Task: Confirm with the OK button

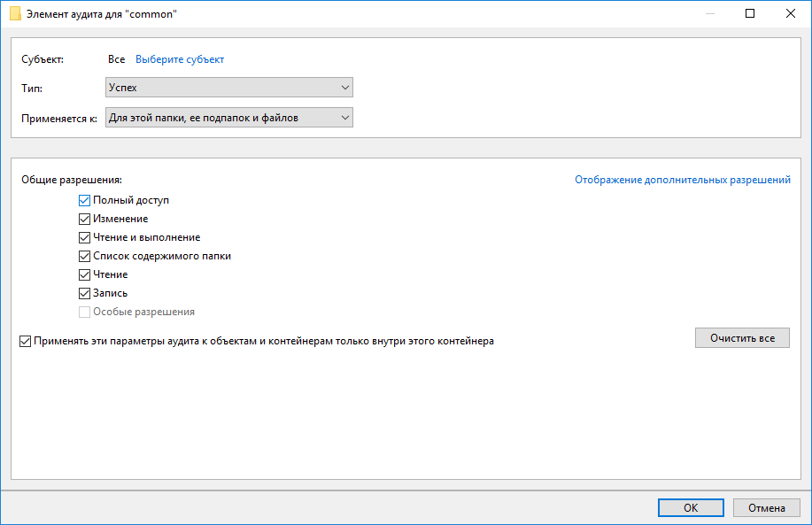Action: coord(691,508)
